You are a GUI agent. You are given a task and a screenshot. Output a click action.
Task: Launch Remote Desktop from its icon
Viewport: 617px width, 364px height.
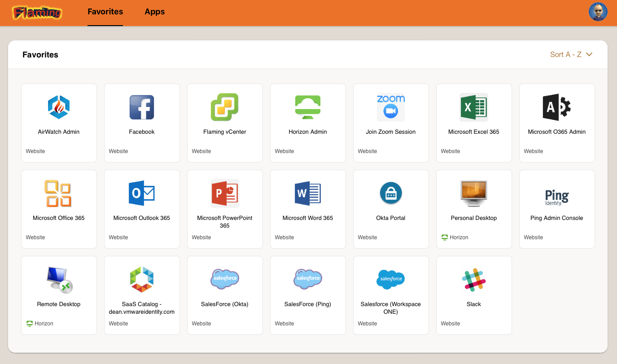[x=59, y=280]
